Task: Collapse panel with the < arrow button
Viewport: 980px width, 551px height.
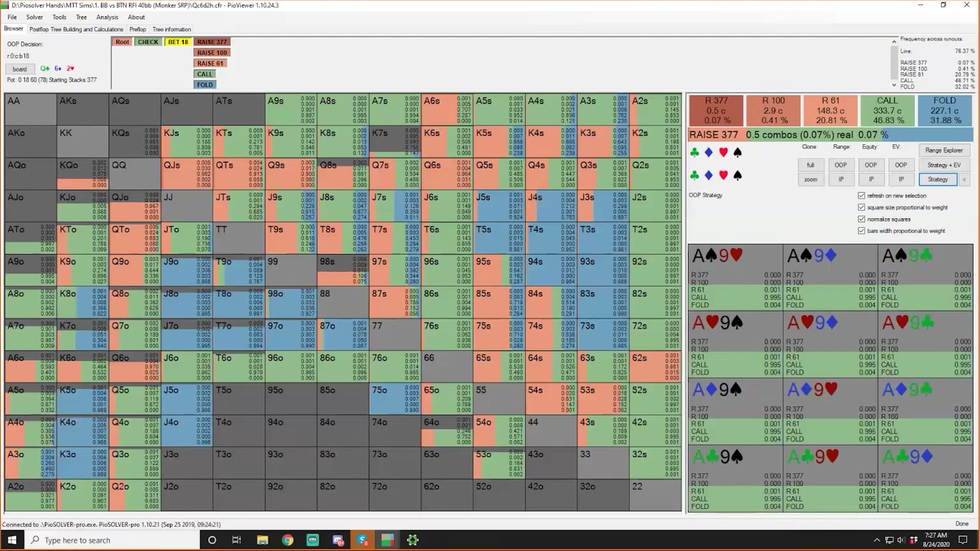Action: [x=964, y=179]
